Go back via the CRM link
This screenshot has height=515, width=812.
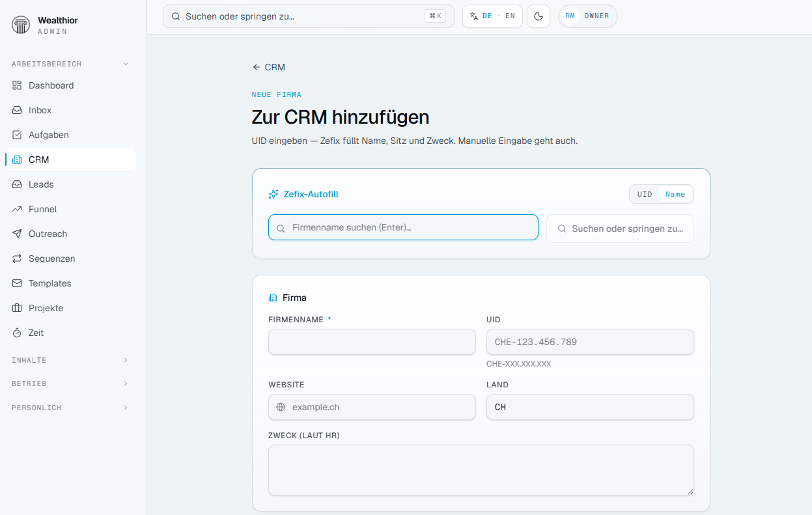tap(269, 67)
